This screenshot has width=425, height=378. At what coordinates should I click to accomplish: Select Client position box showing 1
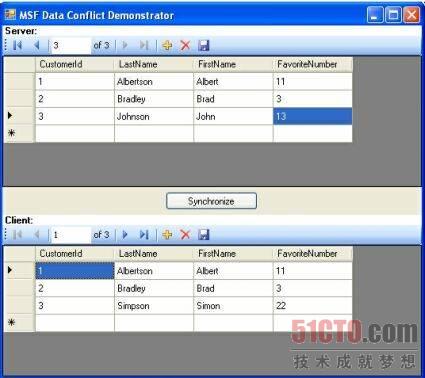point(71,235)
